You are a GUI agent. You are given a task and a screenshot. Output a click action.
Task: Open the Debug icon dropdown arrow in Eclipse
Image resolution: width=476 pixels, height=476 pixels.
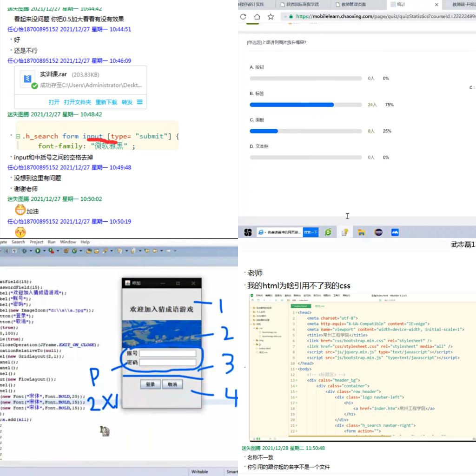[x=31, y=251]
